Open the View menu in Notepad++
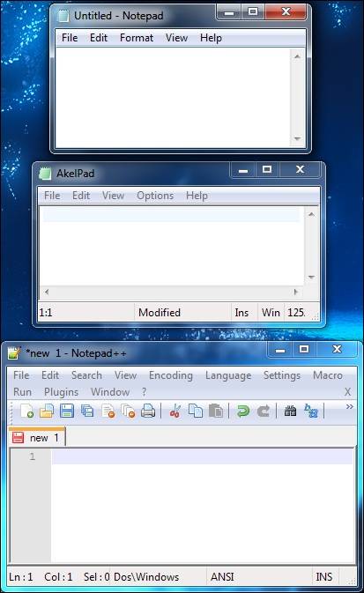Image resolution: width=364 pixels, height=593 pixels. coord(126,375)
